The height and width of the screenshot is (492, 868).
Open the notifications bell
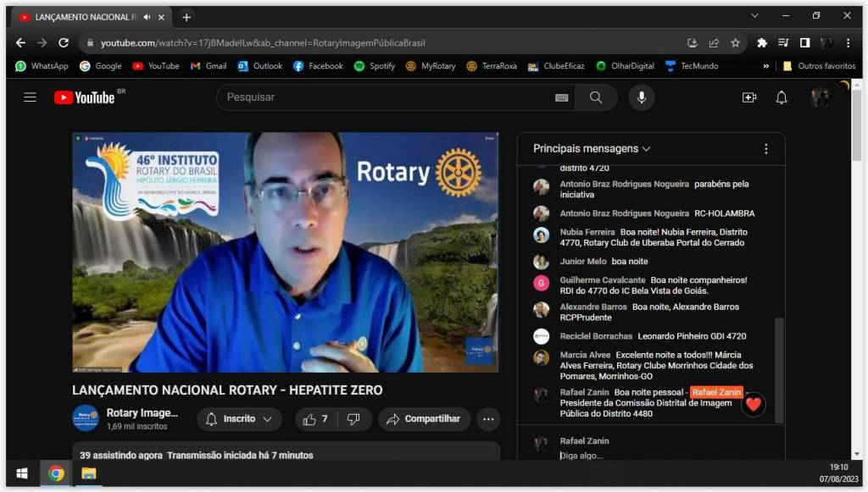(x=782, y=97)
